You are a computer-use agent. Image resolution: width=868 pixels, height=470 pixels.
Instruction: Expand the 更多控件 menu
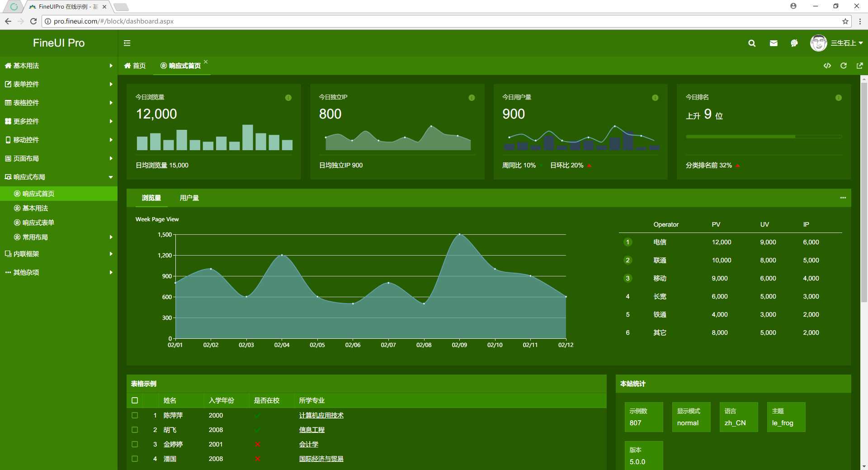pos(59,121)
